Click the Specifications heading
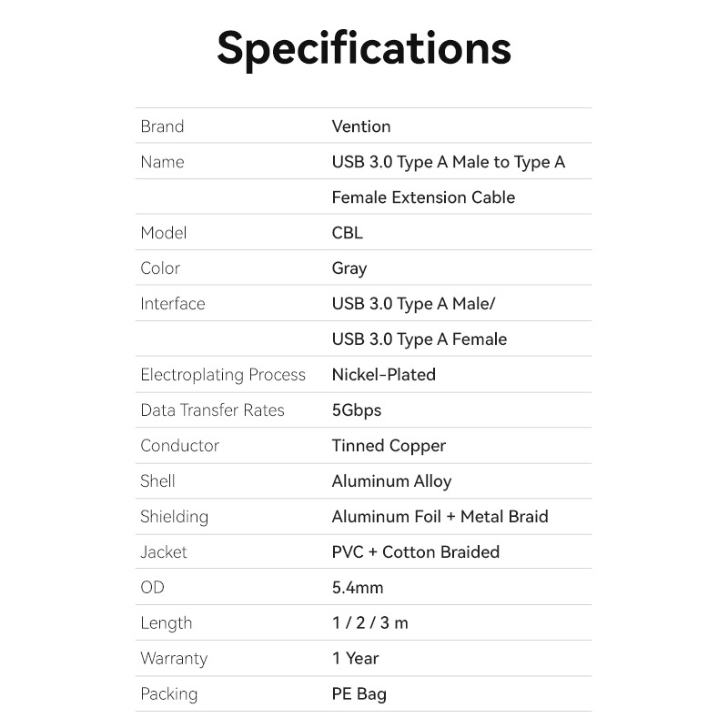 [364, 47]
